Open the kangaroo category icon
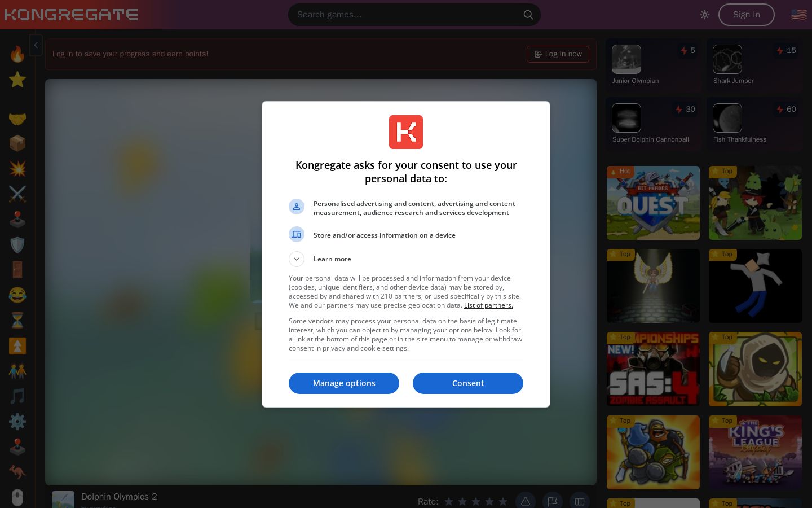The image size is (812, 508). point(17,472)
